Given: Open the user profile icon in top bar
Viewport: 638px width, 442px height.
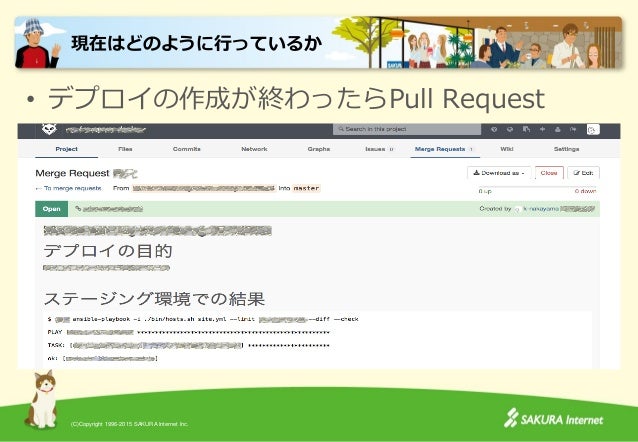Looking at the screenshot, I should tap(557, 129).
